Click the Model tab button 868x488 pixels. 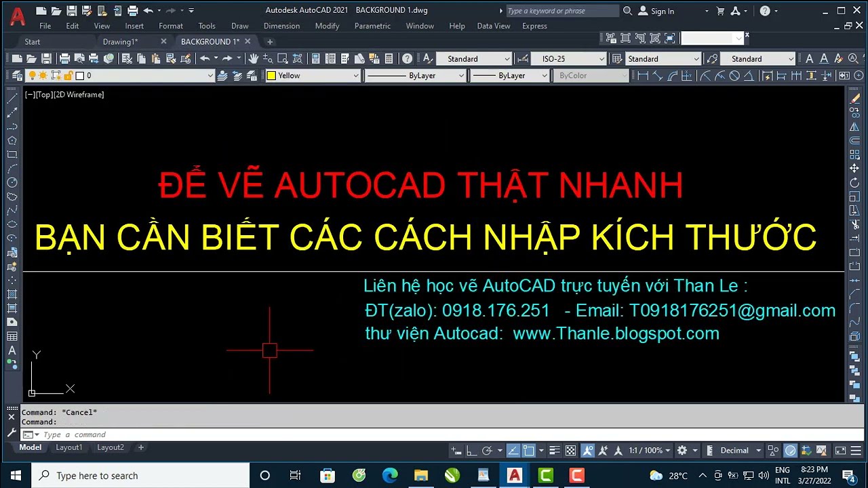[31, 447]
